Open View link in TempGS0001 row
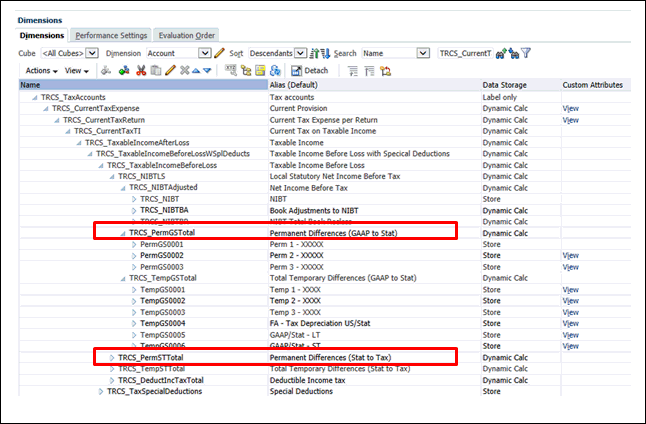This screenshot has height=424, width=646. [x=571, y=290]
